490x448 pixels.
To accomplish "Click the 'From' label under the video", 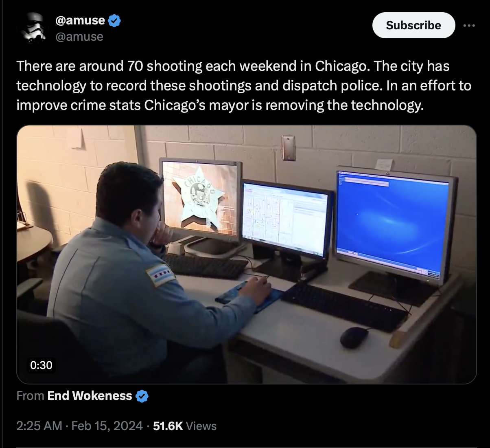I will (x=31, y=396).
